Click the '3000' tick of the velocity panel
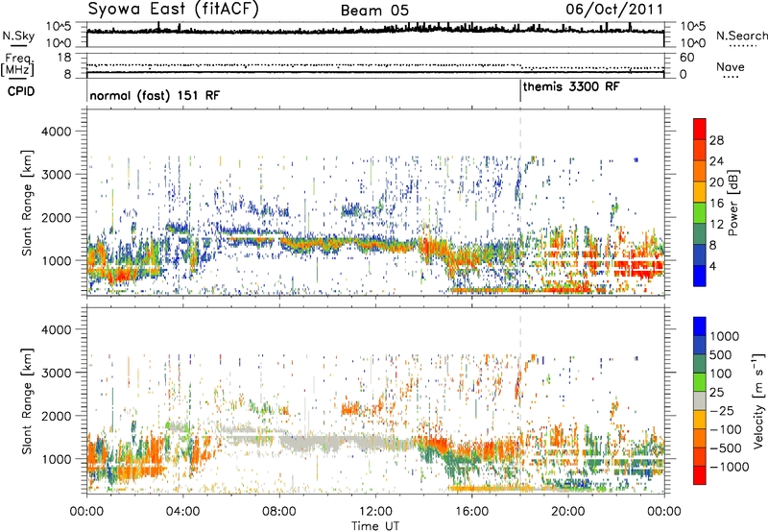768x532 pixels. point(58,373)
